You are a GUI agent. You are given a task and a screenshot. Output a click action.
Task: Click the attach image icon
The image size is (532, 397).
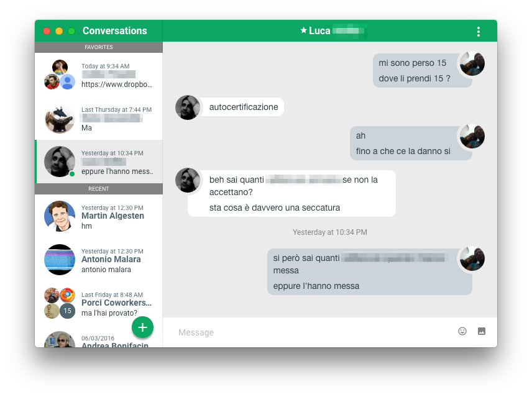pos(482,331)
